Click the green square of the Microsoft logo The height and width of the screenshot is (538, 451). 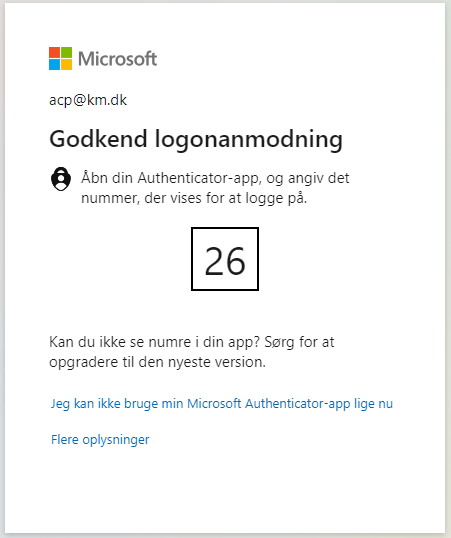(x=67, y=52)
